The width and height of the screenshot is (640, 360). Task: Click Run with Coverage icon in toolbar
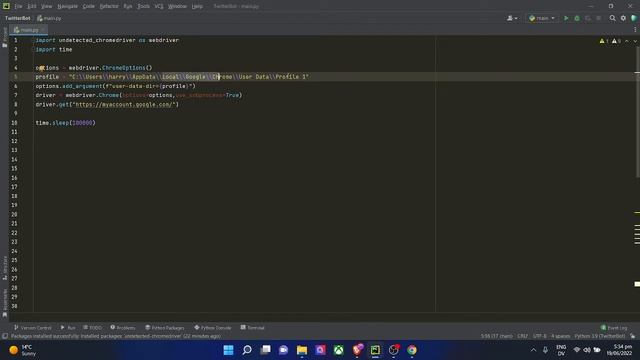[588, 18]
